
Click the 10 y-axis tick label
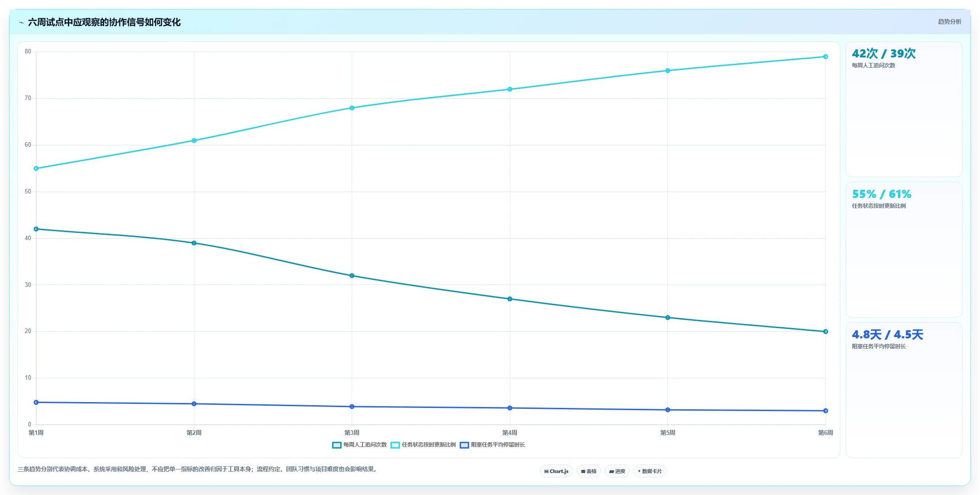[x=28, y=378]
